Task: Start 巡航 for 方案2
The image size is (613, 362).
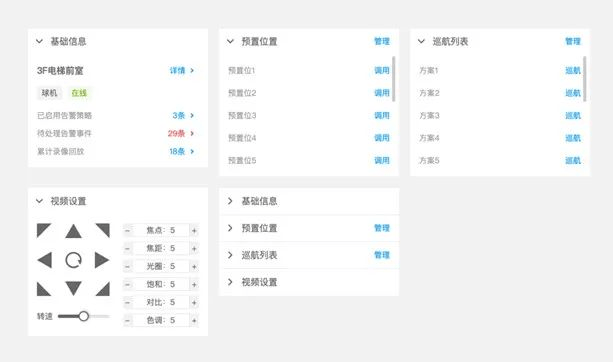Action: click(x=573, y=93)
